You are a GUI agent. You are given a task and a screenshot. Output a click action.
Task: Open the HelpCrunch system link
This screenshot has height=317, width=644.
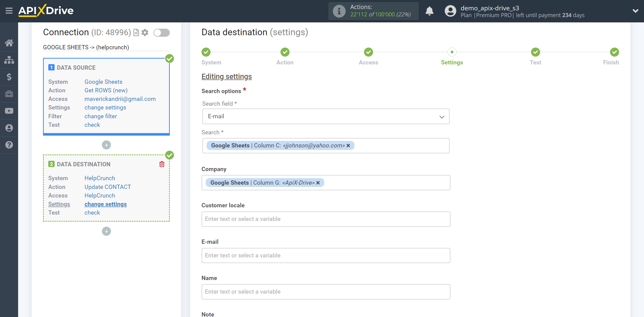100,178
